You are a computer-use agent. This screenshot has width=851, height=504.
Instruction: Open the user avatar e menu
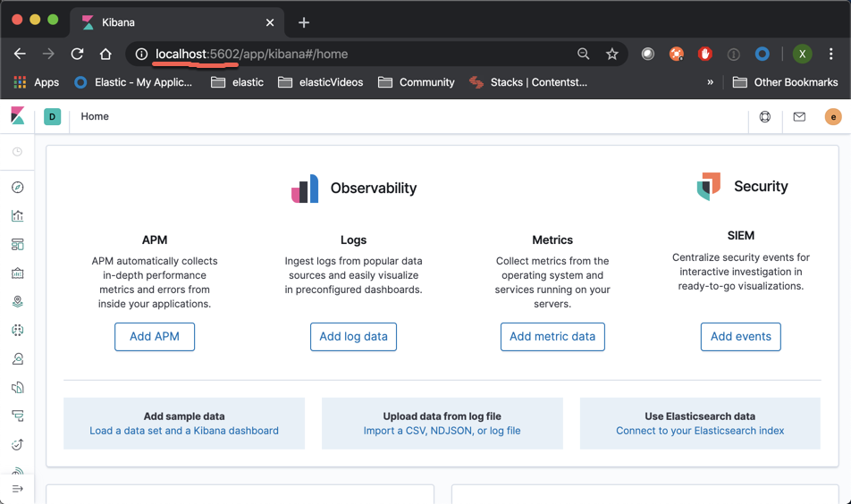click(x=833, y=117)
